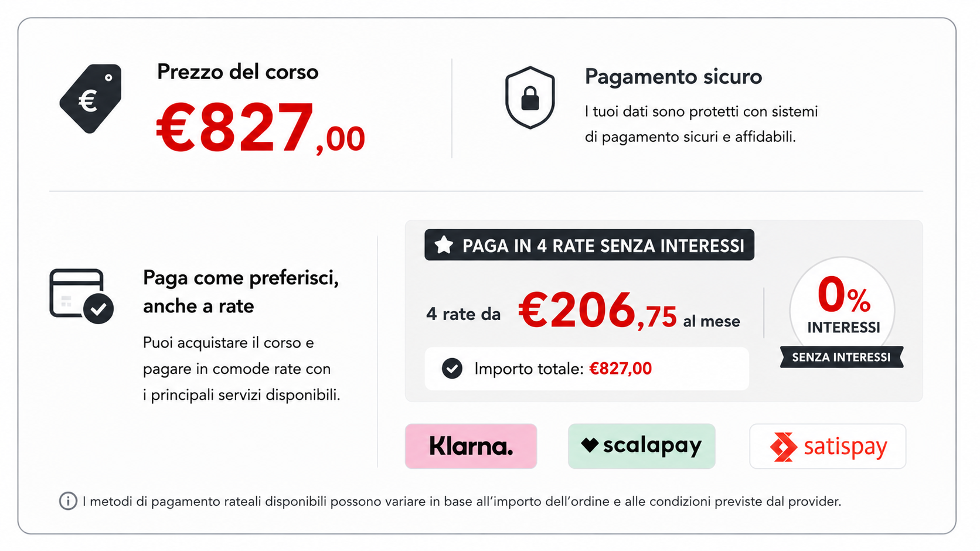Click the Prezzo del corso label
Image resolution: width=980 pixels, height=551 pixels.
tap(237, 72)
